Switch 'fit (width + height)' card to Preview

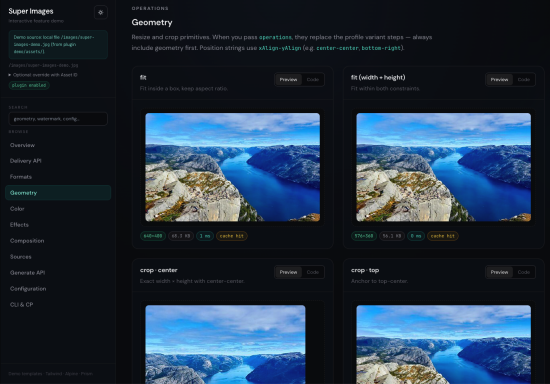pos(499,80)
